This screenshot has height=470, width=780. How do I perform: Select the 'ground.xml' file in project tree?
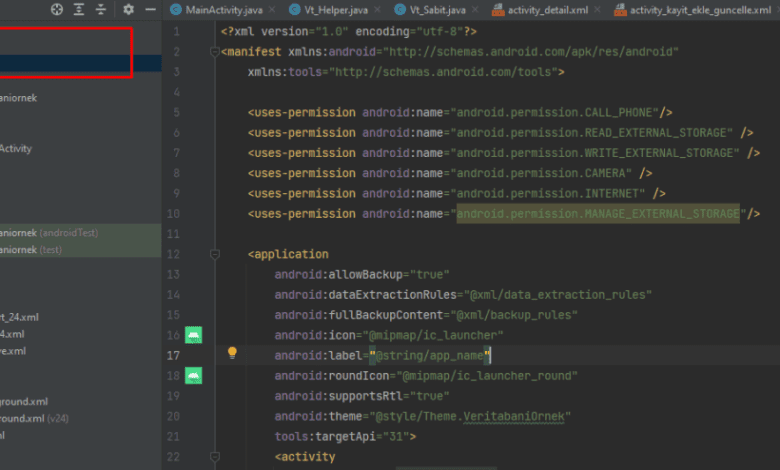tap(24, 401)
